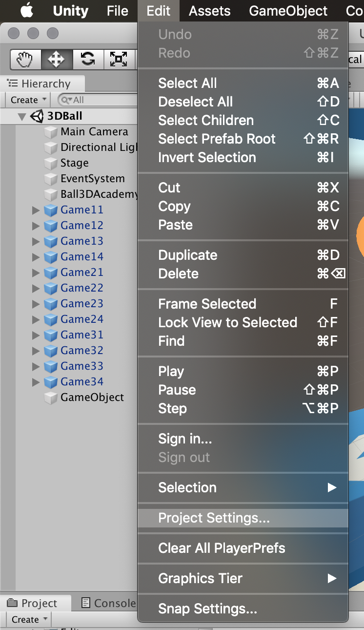Viewport: 364px width, 630px height.
Task: Open the Graphics Tier submenu
Action: [200, 579]
